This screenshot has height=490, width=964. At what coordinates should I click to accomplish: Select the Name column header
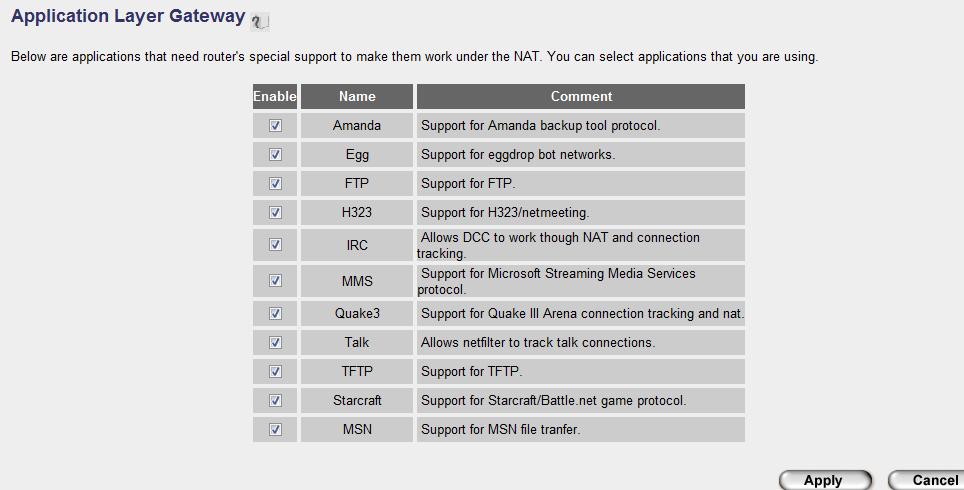pyautogui.click(x=357, y=97)
